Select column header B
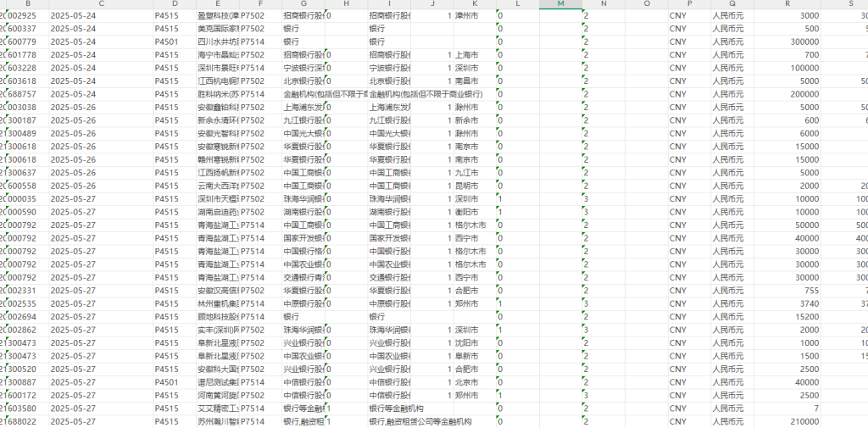 click(28, 4)
